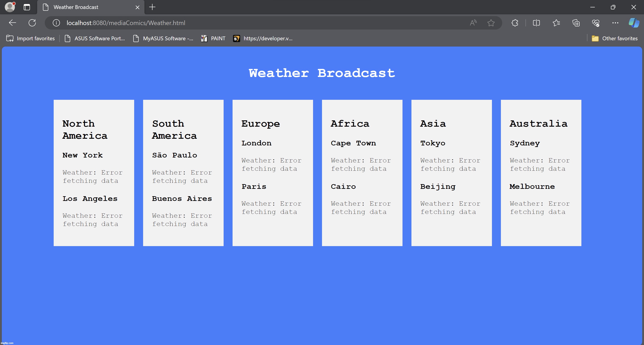Image resolution: width=644 pixels, height=345 pixels.
Task: Open Browser essentials heart icon
Action: (596, 23)
